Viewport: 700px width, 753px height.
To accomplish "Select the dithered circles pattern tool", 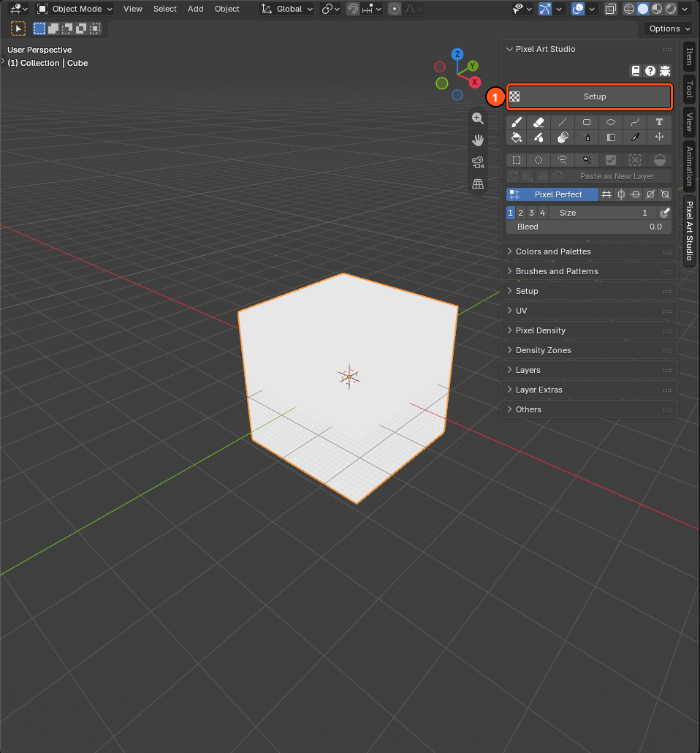I will (x=563, y=137).
